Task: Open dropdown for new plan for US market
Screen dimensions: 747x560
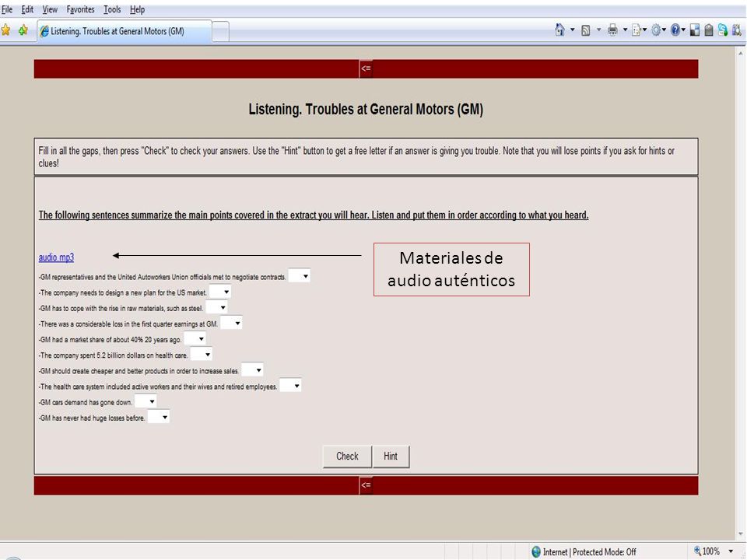Action: coord(220,292)
